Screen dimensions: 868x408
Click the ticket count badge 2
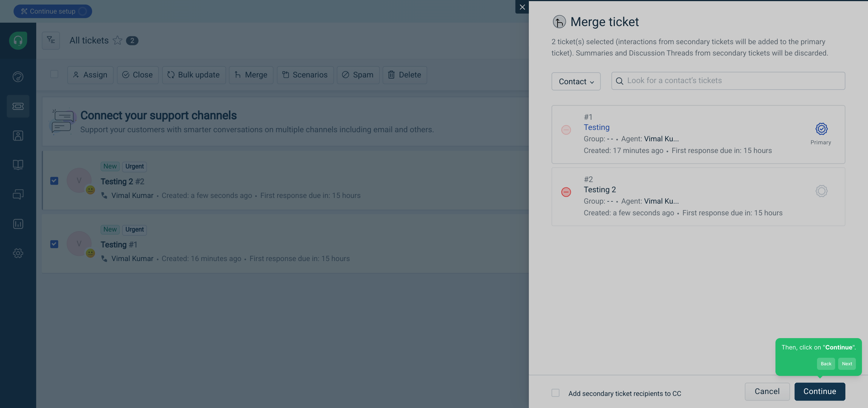pyautogui.click(x=132, y=40)
